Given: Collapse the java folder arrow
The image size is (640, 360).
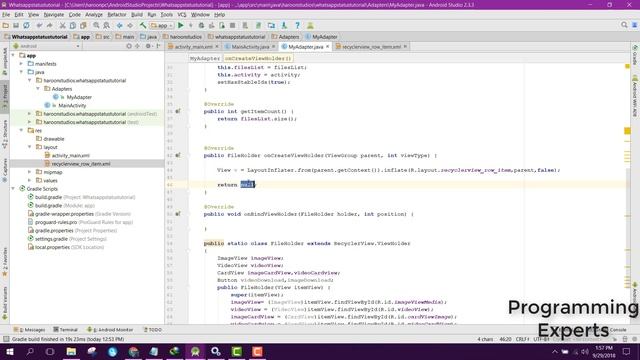Looking at the screenshot, I should [x=21, y=72].
